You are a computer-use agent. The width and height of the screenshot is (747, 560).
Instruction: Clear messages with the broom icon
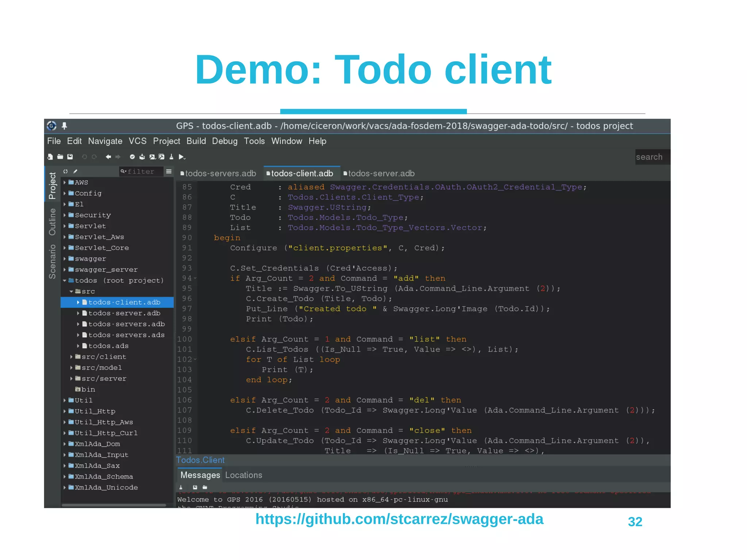[x=181, y=487]
